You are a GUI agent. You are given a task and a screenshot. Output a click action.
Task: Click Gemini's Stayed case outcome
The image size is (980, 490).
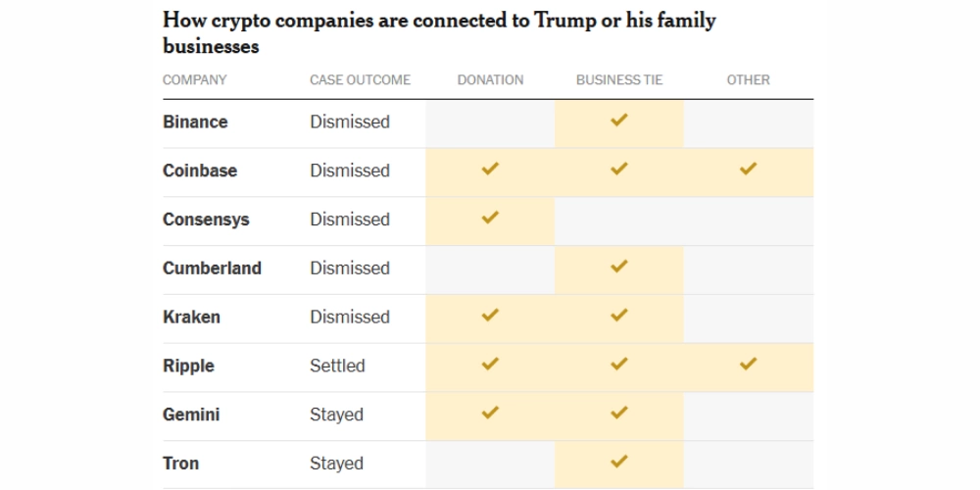click(x=336, y=415)
